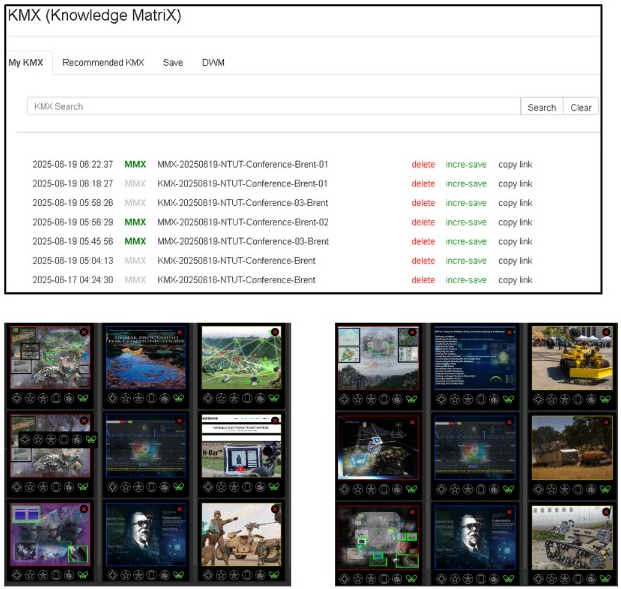Screen dimensions: 621x589
Task: Open the DWM tab
Action: [x=213, y=62]
